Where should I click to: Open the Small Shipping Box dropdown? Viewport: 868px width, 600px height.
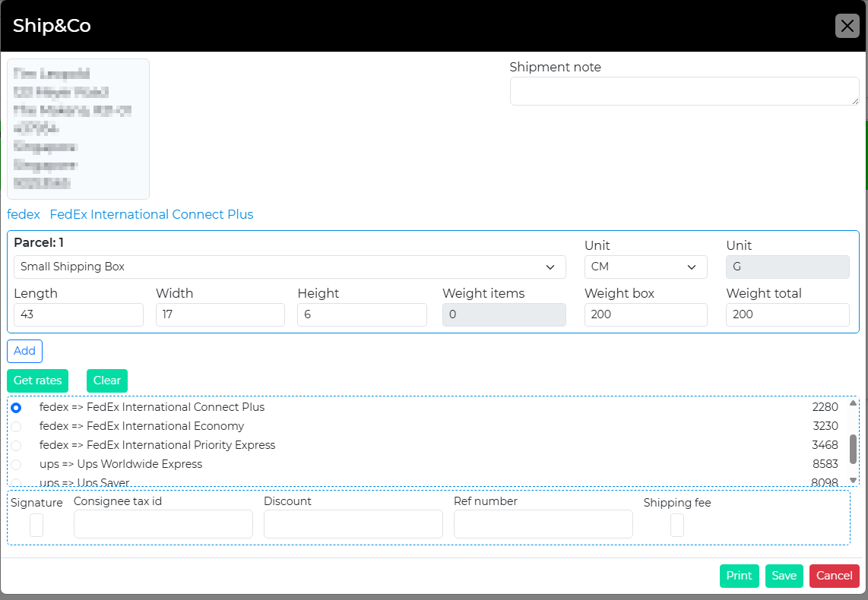[x=290, y=267]
